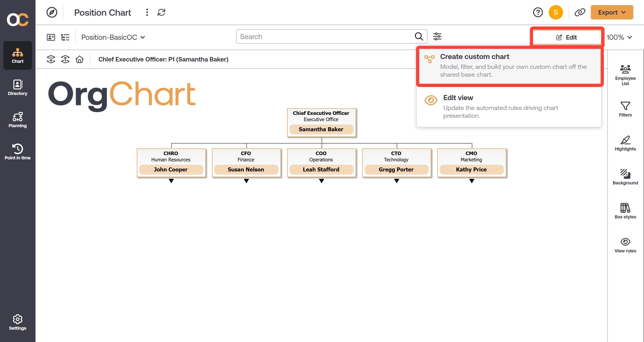Expand subordinates under Susan Nelson
This screenshot has width=644, height=342.
(x=246, y=181)
